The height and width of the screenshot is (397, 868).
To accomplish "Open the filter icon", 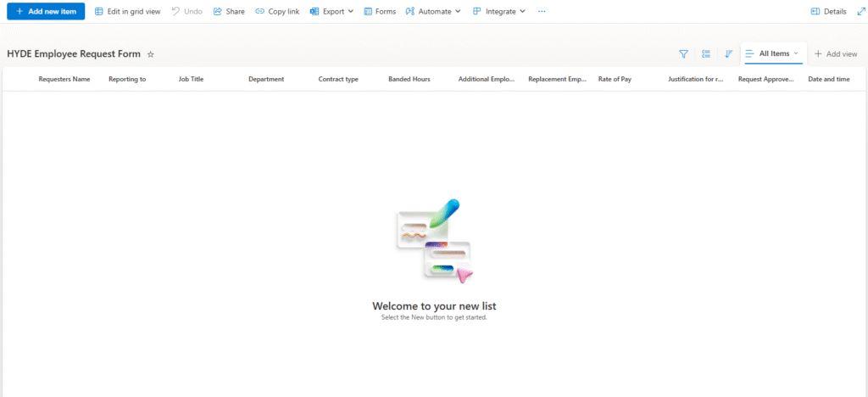I will 683,54.
